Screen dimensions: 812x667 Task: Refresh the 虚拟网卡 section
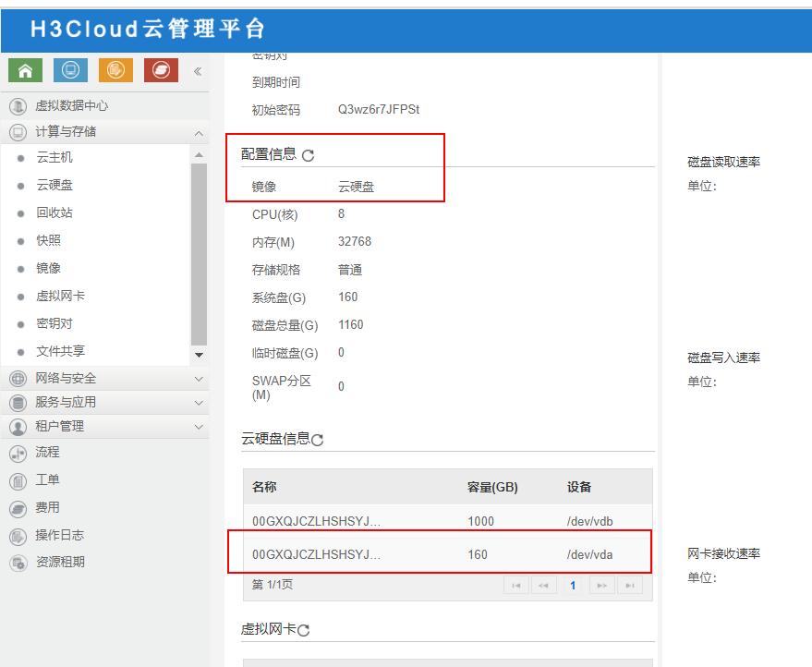click(304, 630)
